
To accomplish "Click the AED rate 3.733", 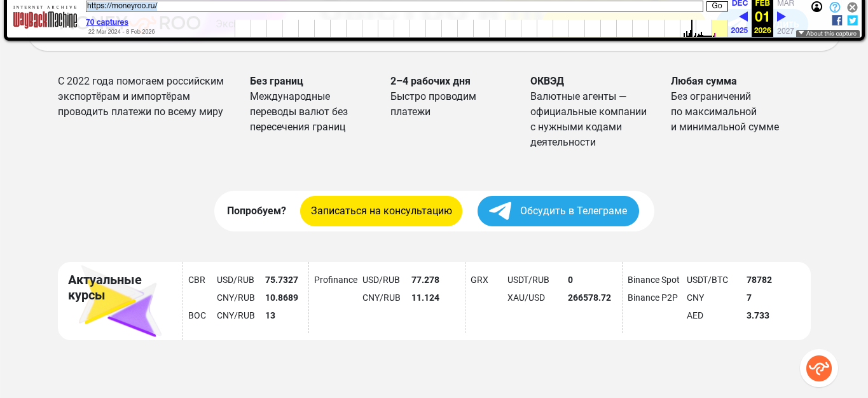I will click(x=758, y=315).
